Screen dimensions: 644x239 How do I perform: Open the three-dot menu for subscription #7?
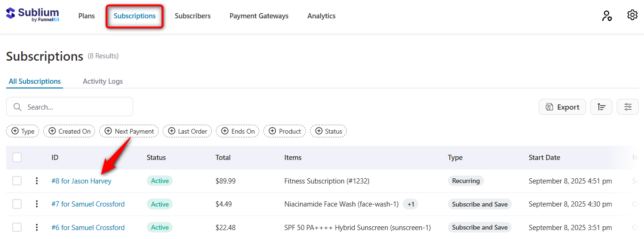37,204
